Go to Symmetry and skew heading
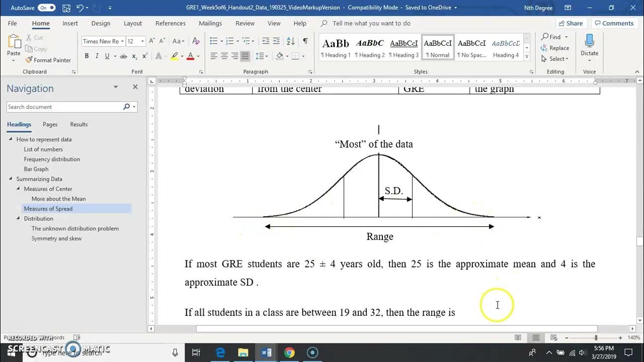 (56, 238)
